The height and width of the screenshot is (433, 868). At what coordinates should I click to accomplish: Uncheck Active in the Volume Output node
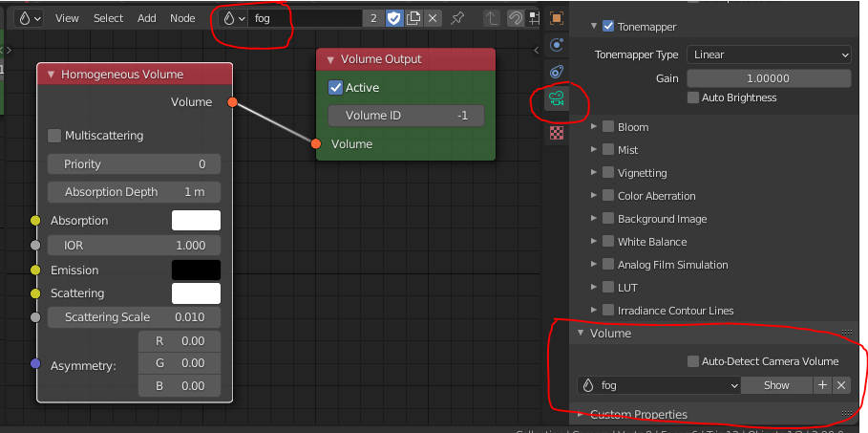pyautogui.click(x=335, y=88)
